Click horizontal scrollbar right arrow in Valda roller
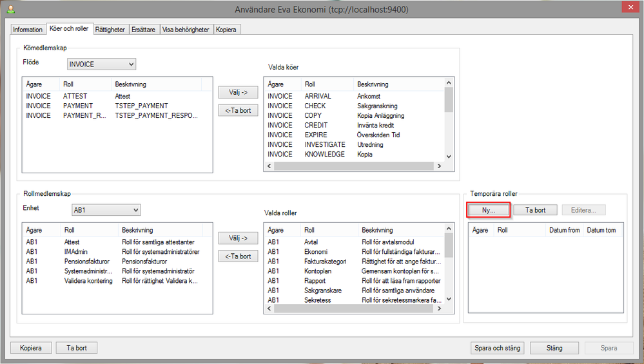The height and width of the screenshot is (364, 644). pos(439,310)
